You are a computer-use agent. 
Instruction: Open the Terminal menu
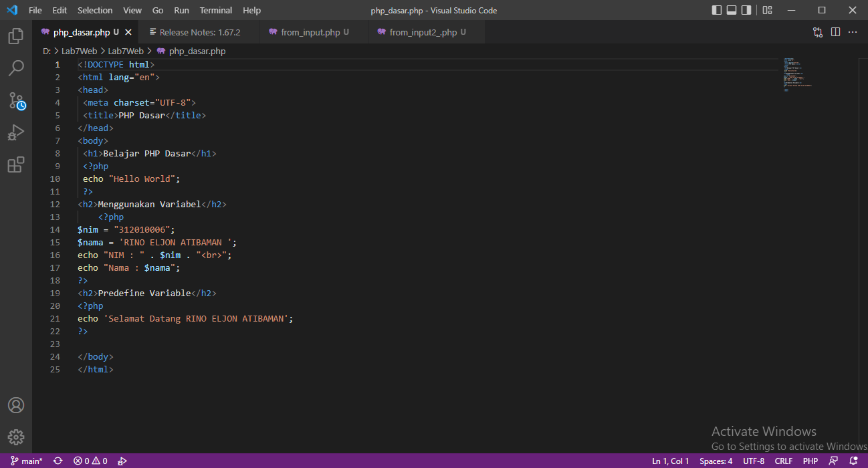pos(215,10)
